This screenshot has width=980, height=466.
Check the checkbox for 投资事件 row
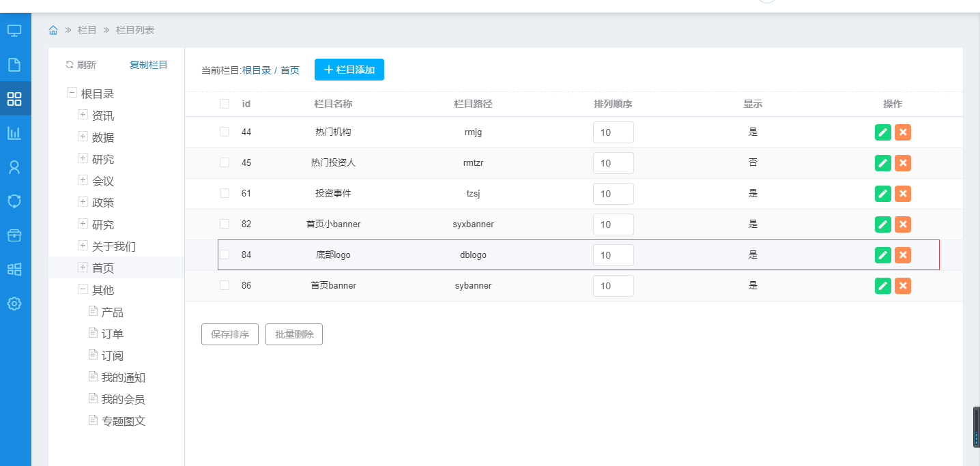click(225, 193)
